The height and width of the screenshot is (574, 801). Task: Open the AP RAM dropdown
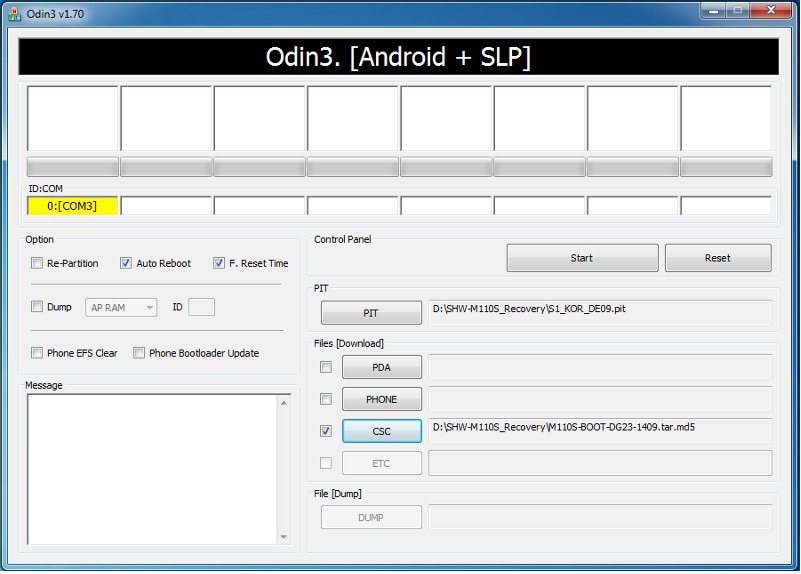pos(121,307)
